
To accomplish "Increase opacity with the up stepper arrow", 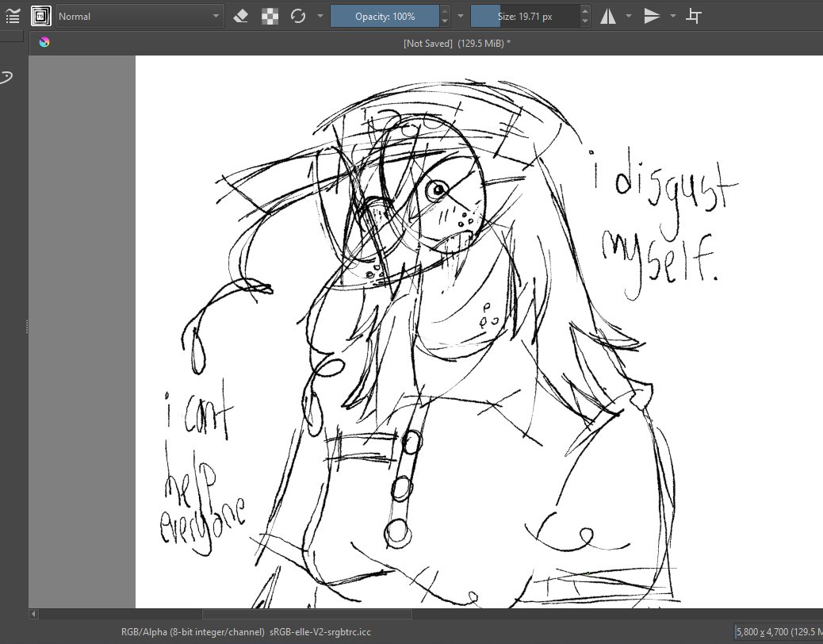I will tap(445, 11).
